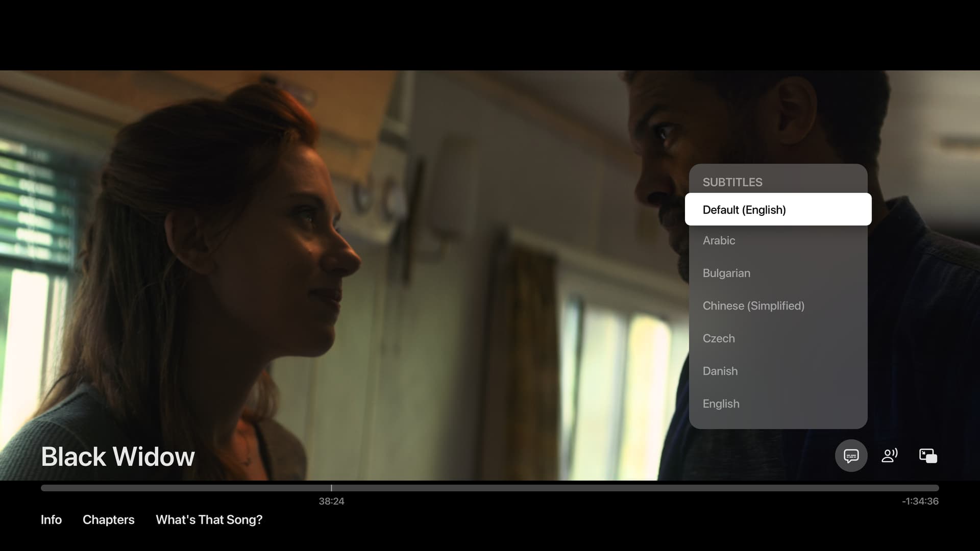This screenshot has height=551, width=980.
Task: Switch subtitles to Chinese (Simplified)
Action: pos(753,306)
